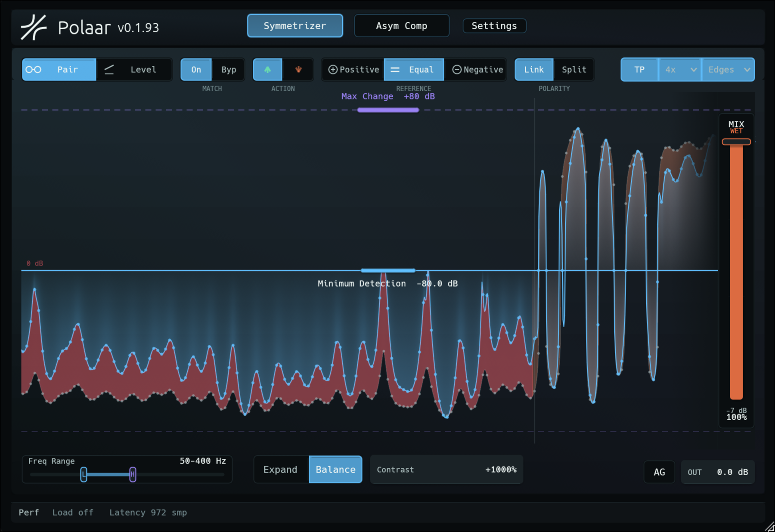The height and width of the screenshot is (532, 775).
Task: Select the Pair match mode
Action: coord(59,70)
